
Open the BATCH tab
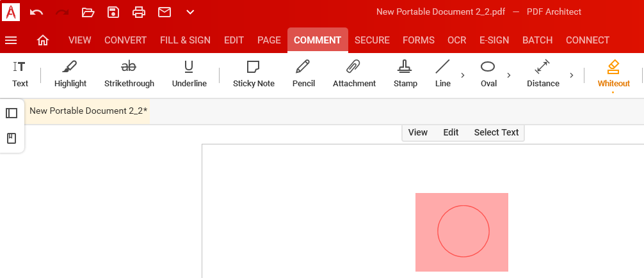[537, 40]
